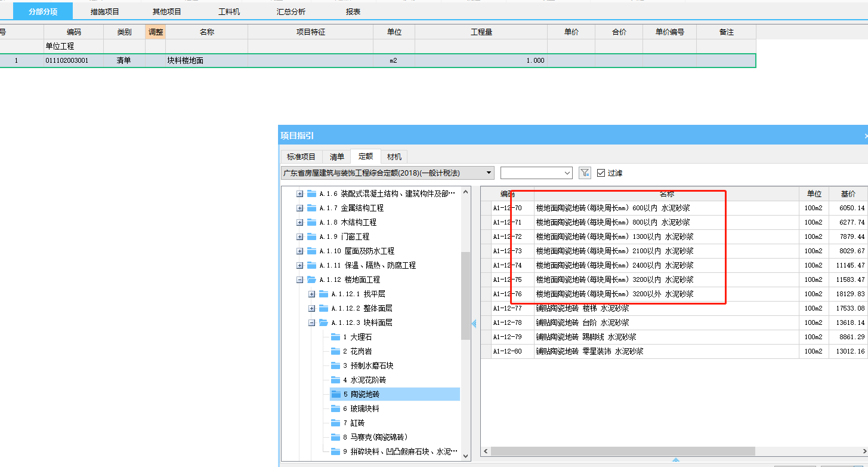This screenshot has height=467, width=868.
Task: Switch to 材机 tab in 项目指引
Action: point(394,156)
